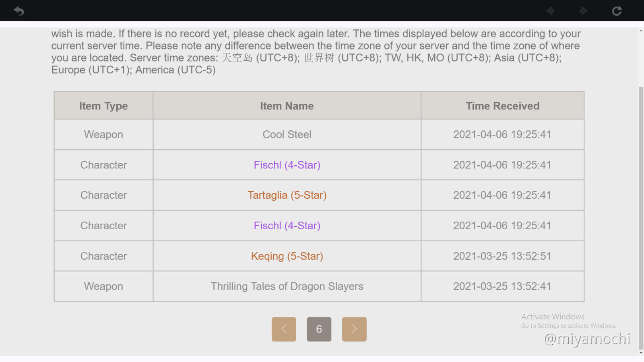Select the Keqing (5-Star) entry
The width and height of the screenshot is (644, 362).
287,256
